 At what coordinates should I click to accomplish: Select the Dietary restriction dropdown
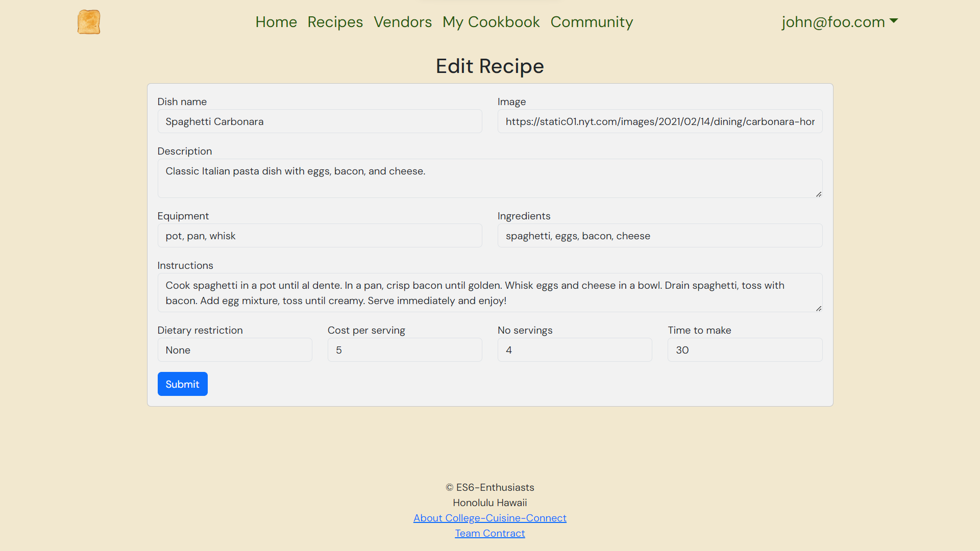click(234, 350)
